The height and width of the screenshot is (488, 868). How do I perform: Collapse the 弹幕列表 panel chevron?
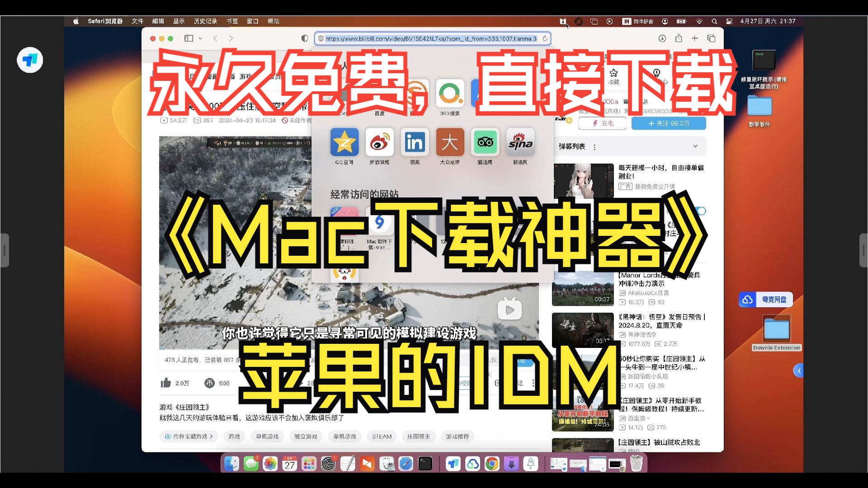point(695,146)
